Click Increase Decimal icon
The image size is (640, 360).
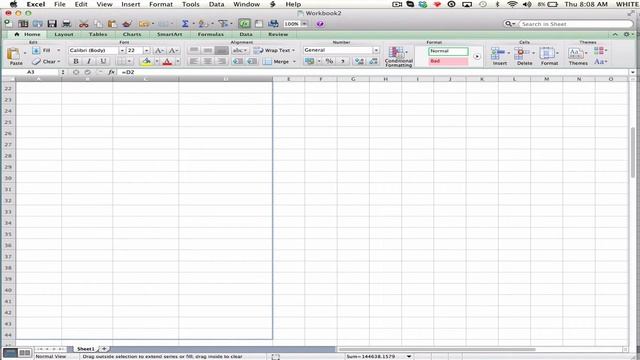(x=359, y=61)
